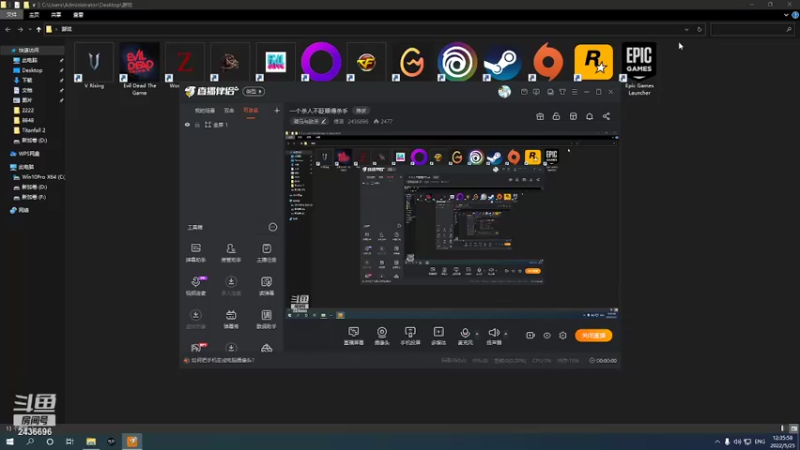Open the room manager assistant tool
Viewport: 800px width, 450px height.
(231, 253)
